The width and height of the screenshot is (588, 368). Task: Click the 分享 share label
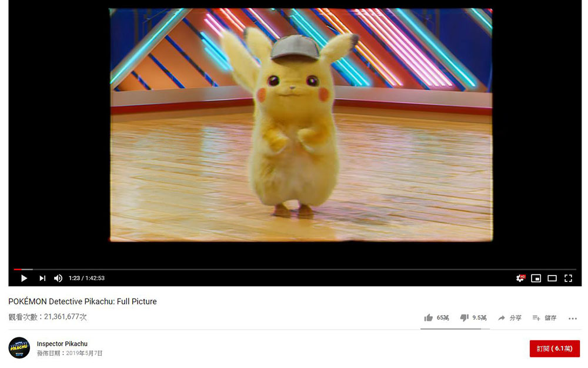[515, 318]
